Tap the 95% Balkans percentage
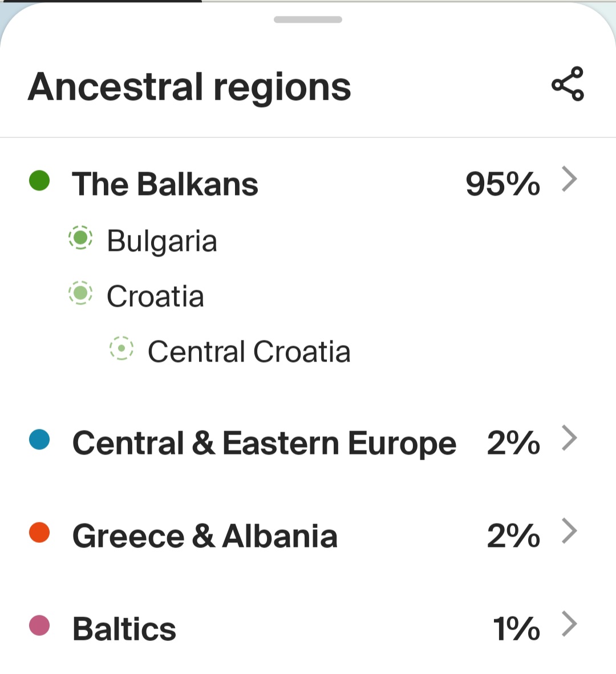 [502, 184]
